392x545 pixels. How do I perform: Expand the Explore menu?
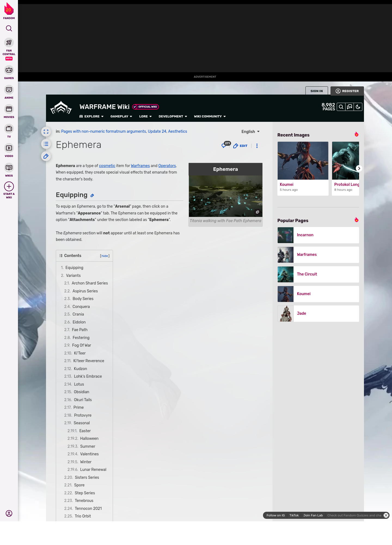(91, 116)
